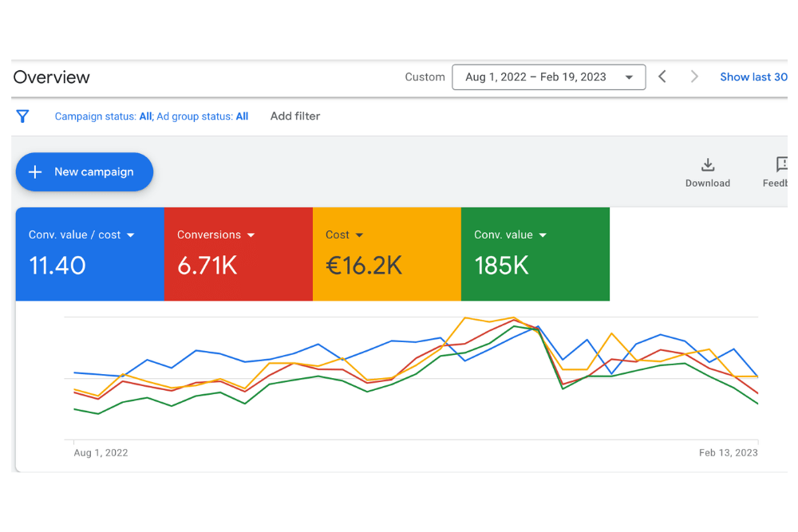Click the plus icon in New campaign

coord(35,172)
